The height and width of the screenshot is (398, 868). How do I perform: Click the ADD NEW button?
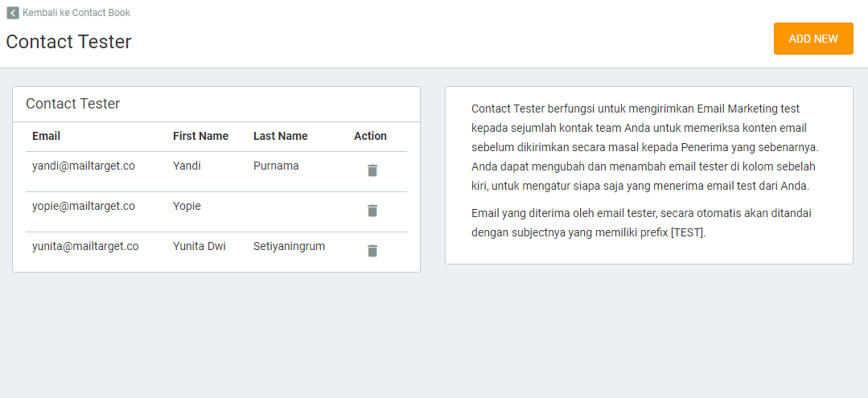click(x=813, y=39)
